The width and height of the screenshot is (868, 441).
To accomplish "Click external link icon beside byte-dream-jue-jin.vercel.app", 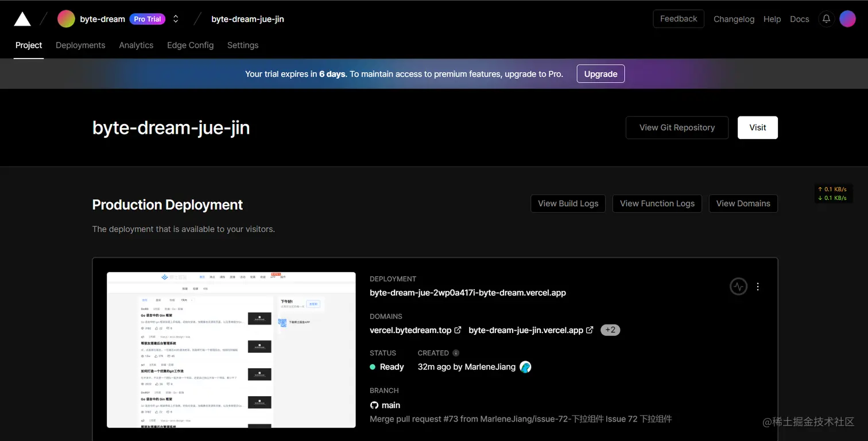I will (590, 330).
